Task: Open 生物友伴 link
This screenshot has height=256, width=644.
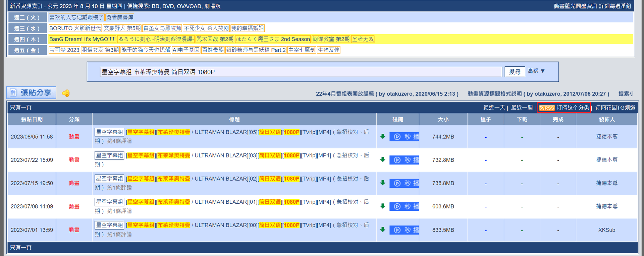Action: (329, 50)
